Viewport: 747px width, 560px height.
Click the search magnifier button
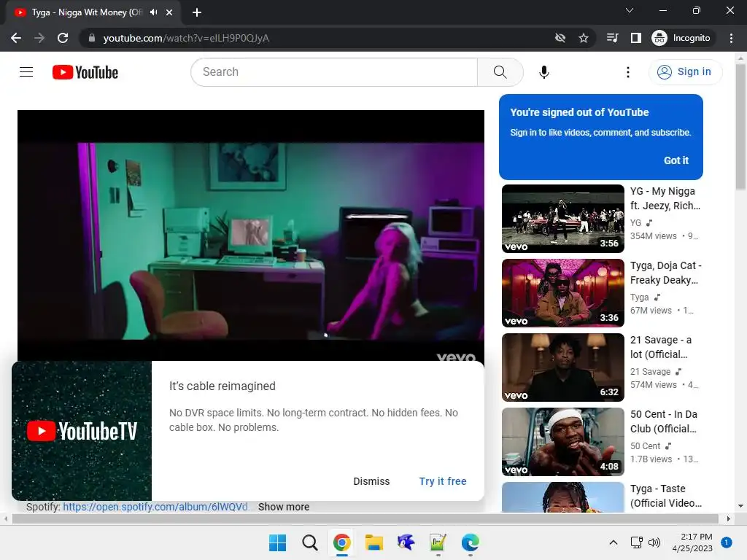tap(500, 72)
